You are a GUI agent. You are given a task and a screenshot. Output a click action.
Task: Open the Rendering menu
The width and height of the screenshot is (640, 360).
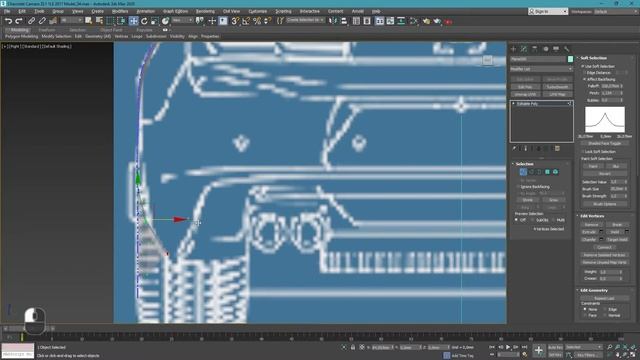coord(205,11)
